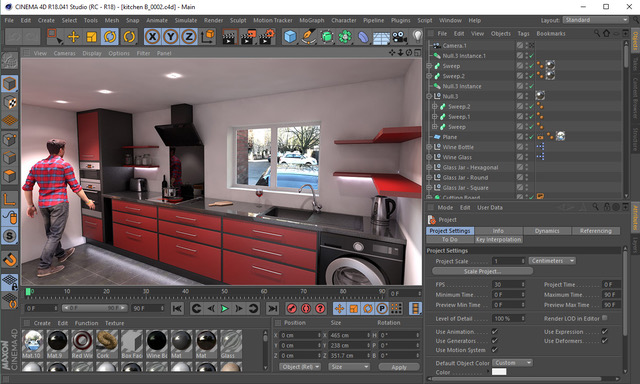Add a Floor environment object
640x384 pixels.
(381, 37)
